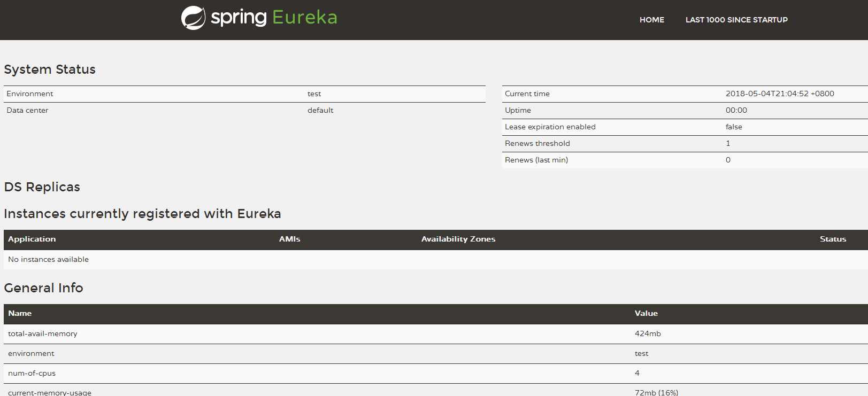The image size is (868, 396).
Task: Click the Value column header in General Info
Action: 646,313
